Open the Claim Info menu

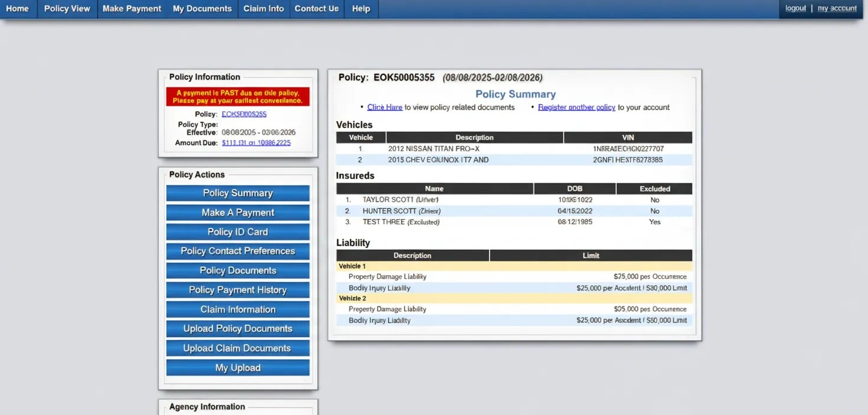(263, 8)
